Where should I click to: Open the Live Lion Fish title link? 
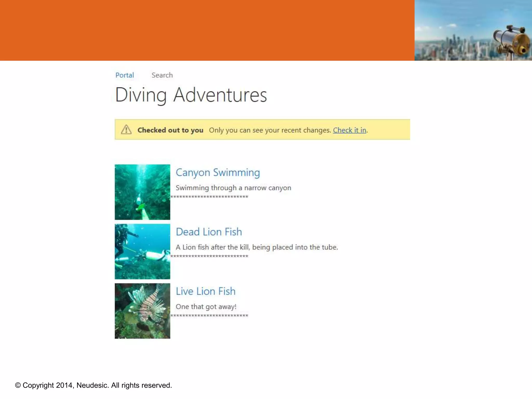[205, 291]
